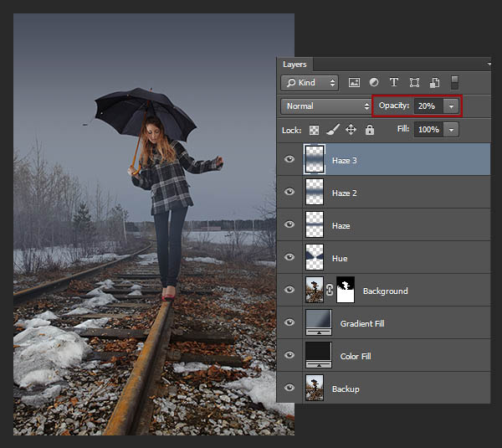Open the Normal blend mode dropdown
The height and width of the screenshot is (448, 502).
[326, 106]
